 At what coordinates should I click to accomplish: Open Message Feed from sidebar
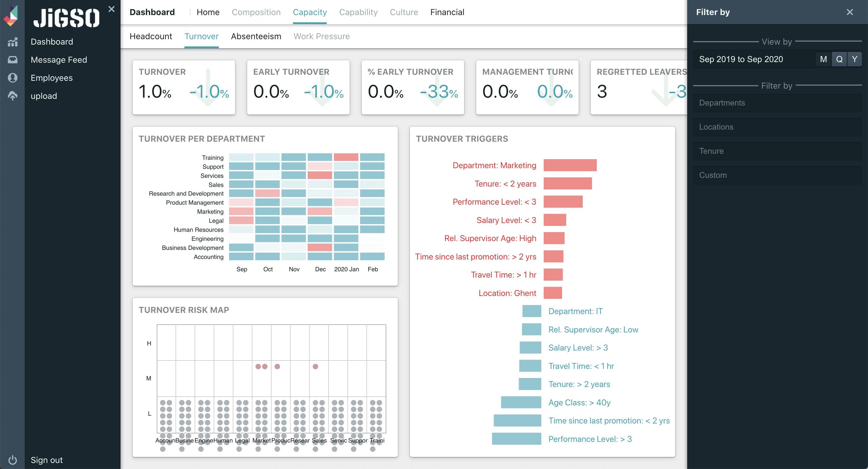click(x=59, y=60)
